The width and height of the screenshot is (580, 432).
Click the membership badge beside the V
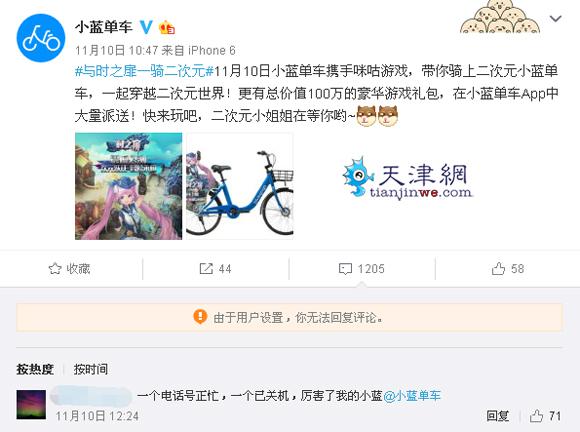coord(167,27)
